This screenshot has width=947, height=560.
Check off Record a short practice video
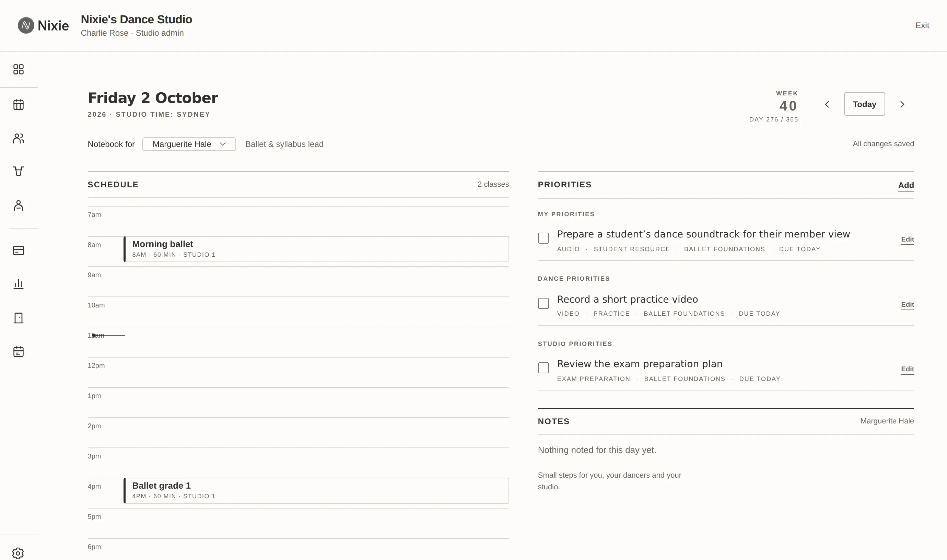point(543,303)
